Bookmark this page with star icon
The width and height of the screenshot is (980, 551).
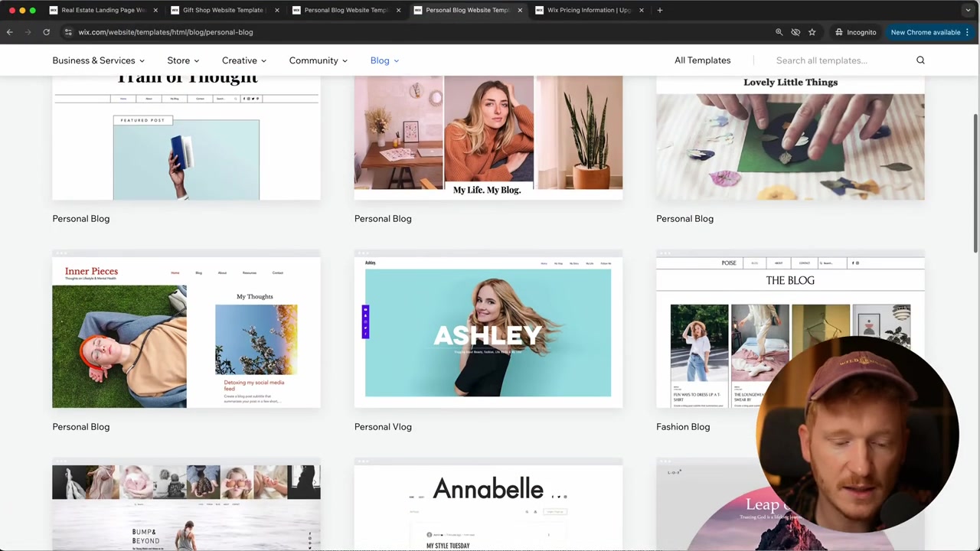click(x=812, y=32)
